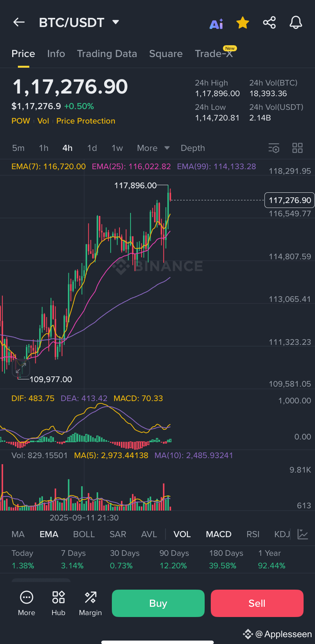
Task: Toggle the VOL sub-indicator
Action: click(182, 534)
